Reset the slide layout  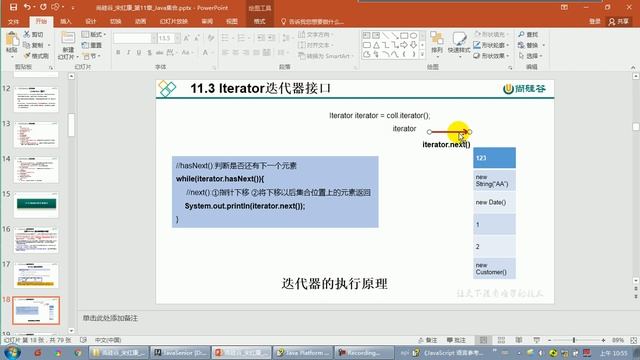coord(91,45)
